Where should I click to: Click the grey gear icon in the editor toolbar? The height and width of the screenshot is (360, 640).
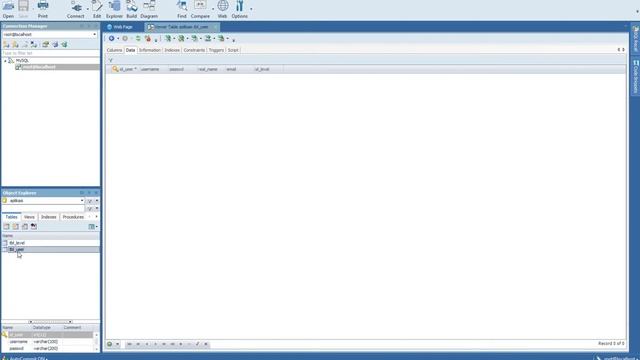pos(125,38)
